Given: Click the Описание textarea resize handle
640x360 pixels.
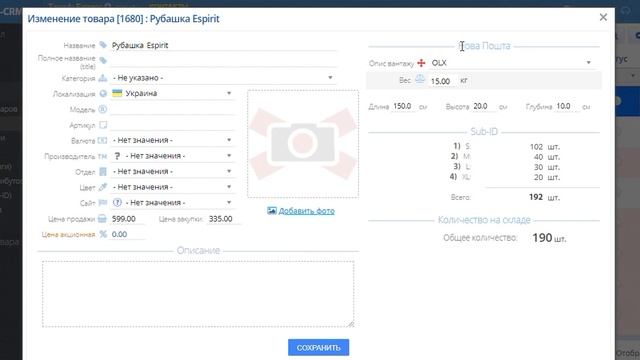Looking at the screenshot, I should [x=351, y=324].
